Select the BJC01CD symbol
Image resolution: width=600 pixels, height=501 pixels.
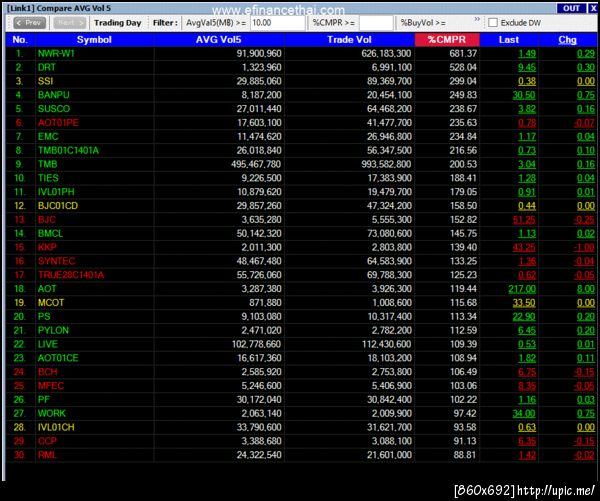(57, 206)
